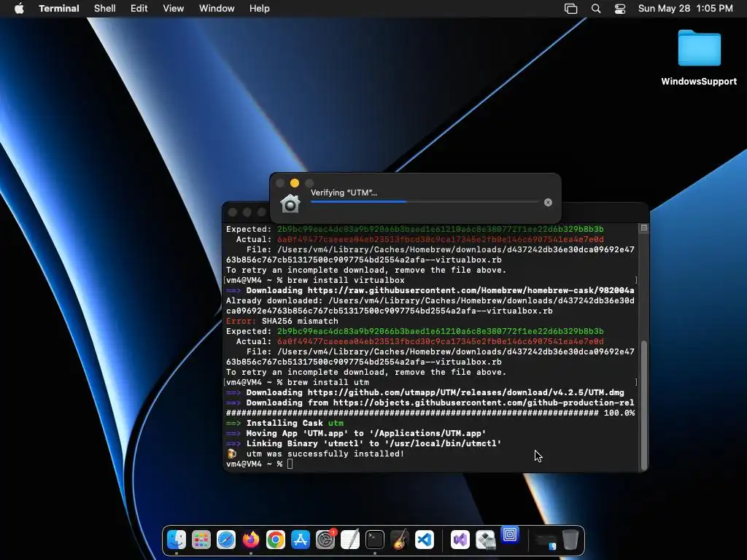Open Visual Studio Code from the Dock
This screenshot has width=747, height=560.
pyautogui.click(x=425, y=540)
